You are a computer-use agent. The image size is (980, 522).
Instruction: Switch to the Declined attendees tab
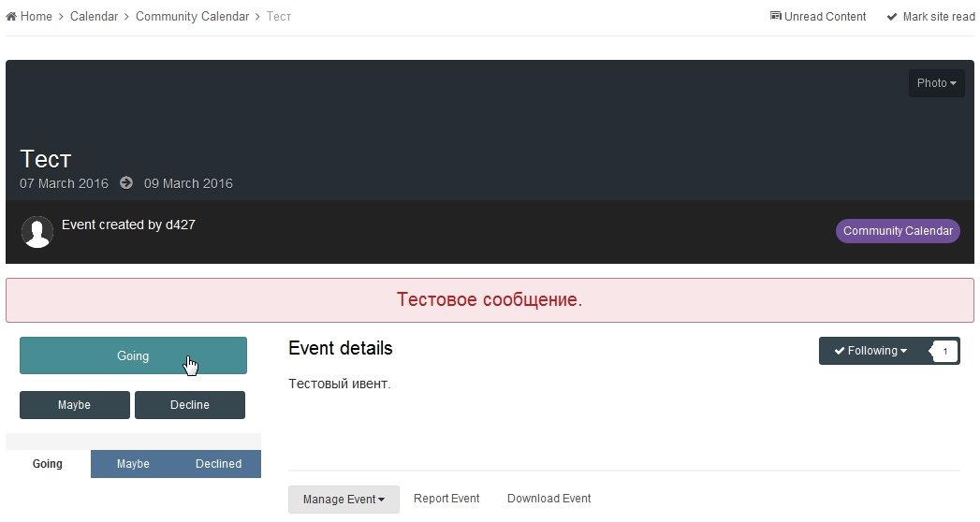click(218, 464)
